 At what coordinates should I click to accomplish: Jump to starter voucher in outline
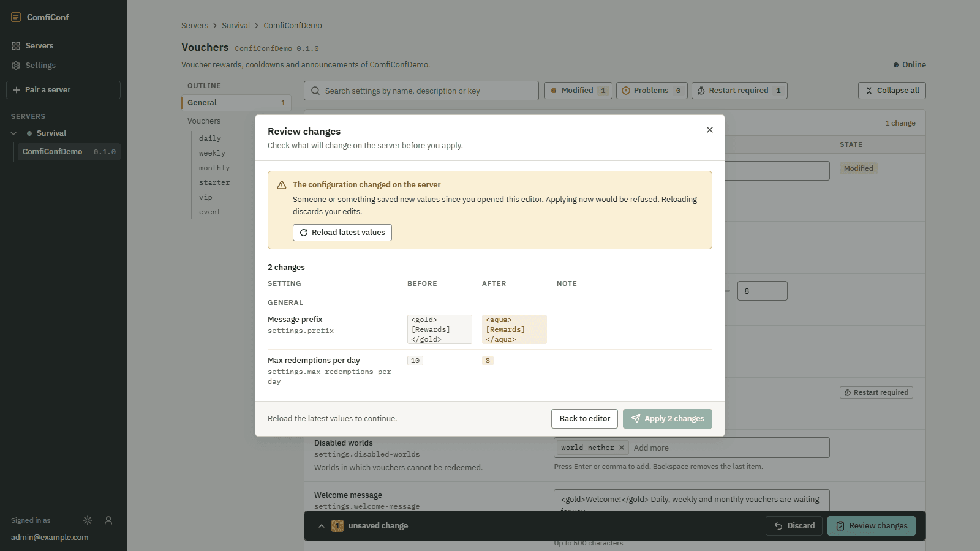(214, 182)
